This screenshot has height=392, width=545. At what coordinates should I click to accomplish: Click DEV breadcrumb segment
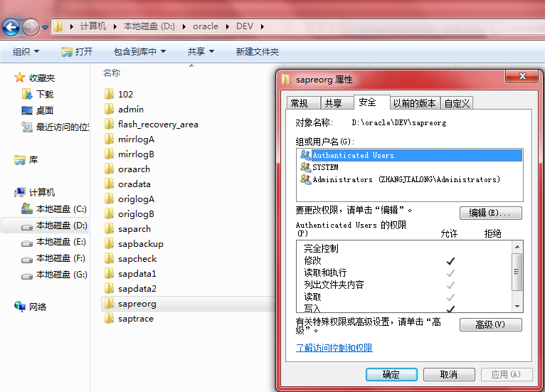tap(245, 26)
